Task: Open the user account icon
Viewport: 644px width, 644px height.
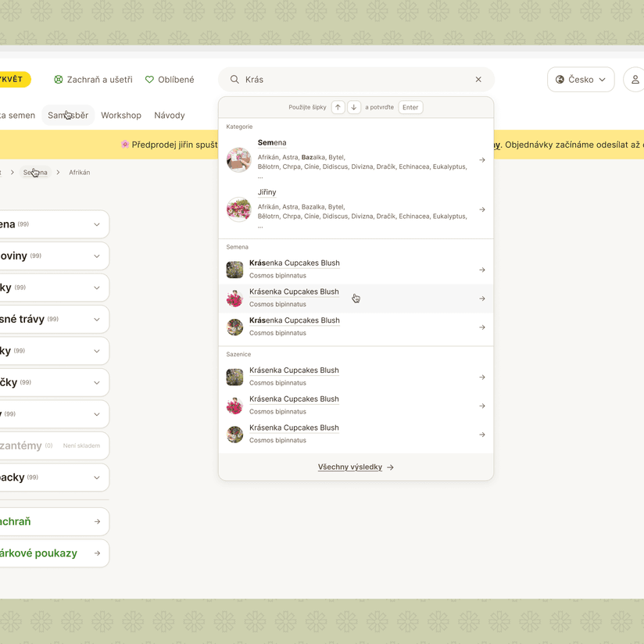Action: 635,79
